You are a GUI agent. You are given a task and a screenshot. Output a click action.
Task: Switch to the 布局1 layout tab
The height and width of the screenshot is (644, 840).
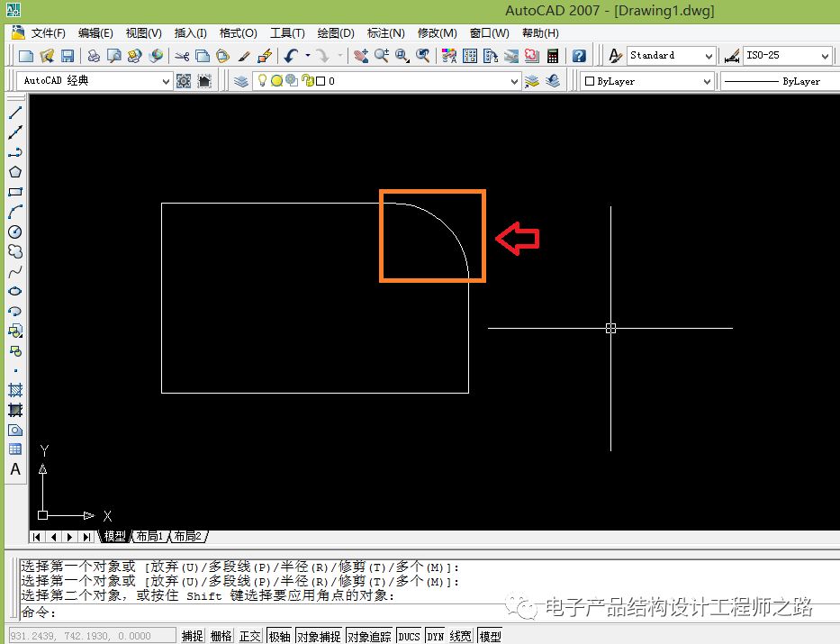[x=149, y=536]
